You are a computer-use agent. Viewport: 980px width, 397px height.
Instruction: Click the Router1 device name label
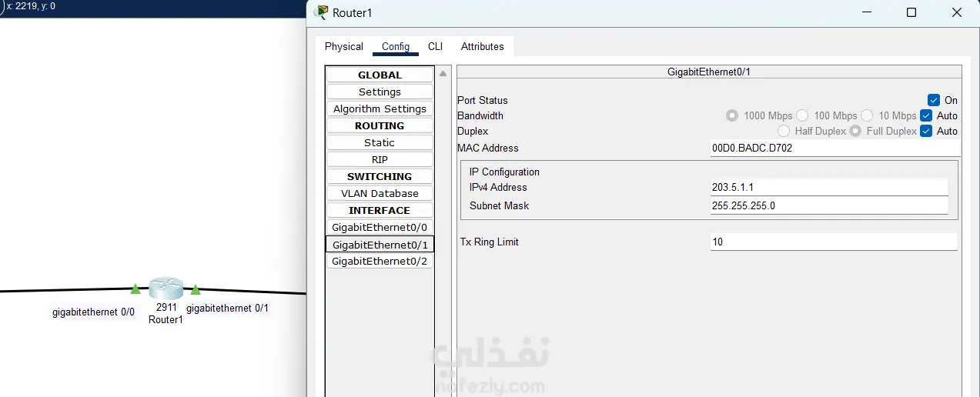[166, 319]
